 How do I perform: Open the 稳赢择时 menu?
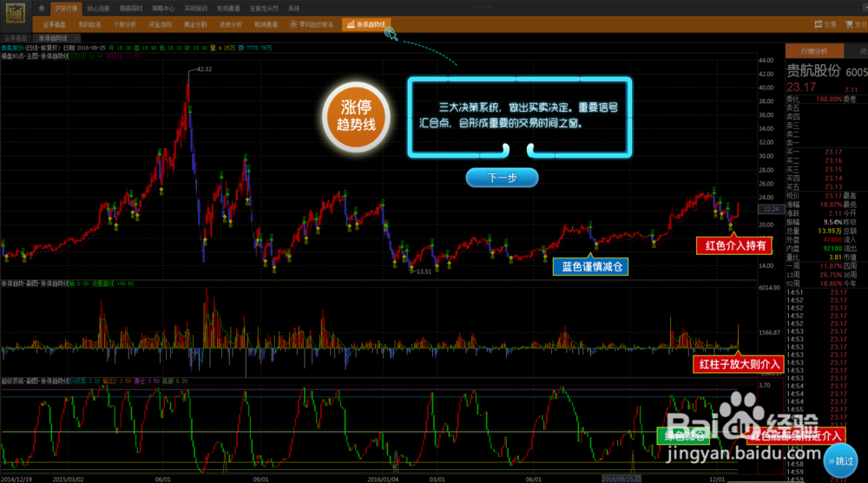click(x=131, y=9)
